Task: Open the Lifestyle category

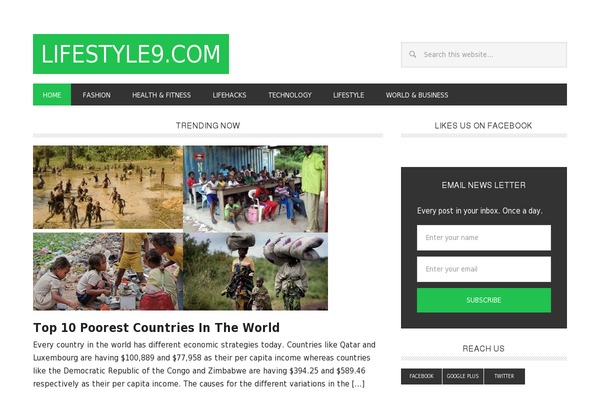Action: tap(348, 95)
